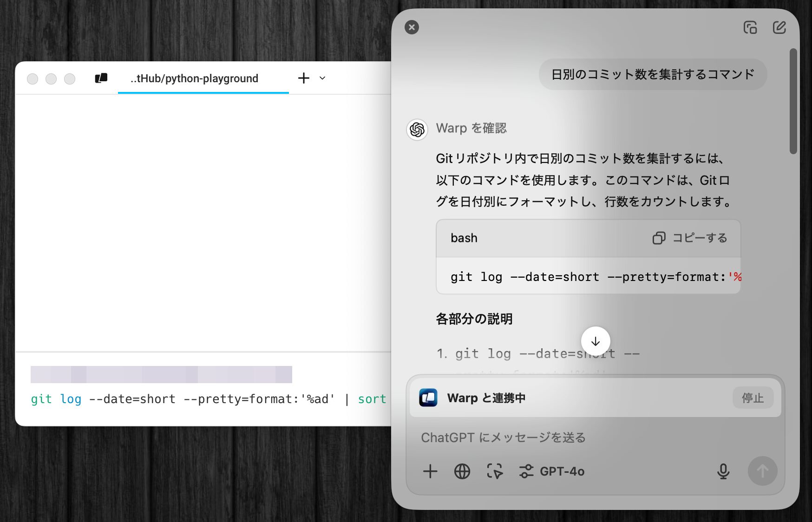Click the copy conversation window icon
Image resolution: width=812 pixels, height=522 pixels.
click(x=750, y=27)
